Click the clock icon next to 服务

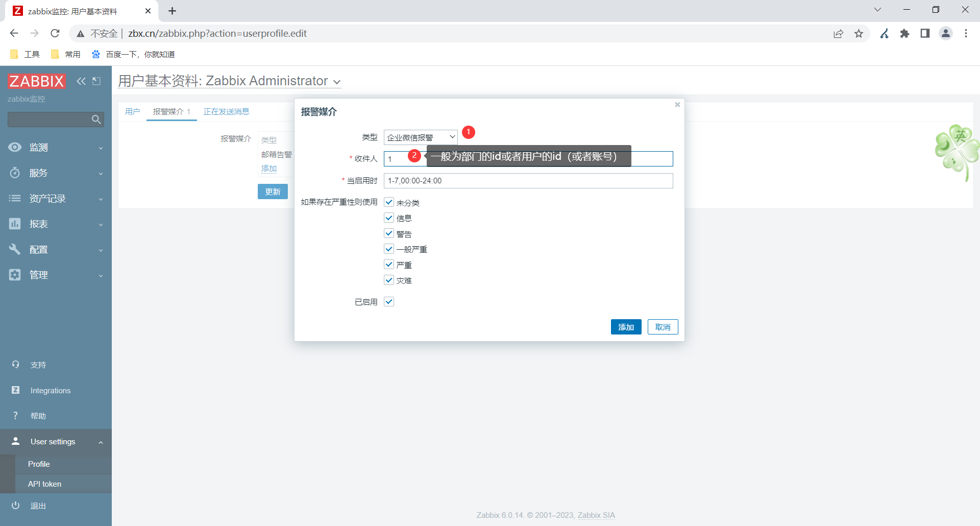tap(15, 173)
